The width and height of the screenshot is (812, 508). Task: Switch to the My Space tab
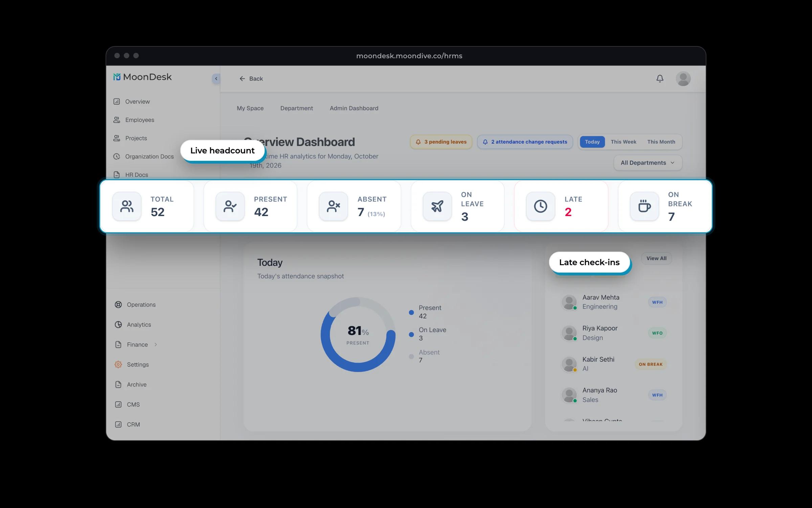(250, 108)
